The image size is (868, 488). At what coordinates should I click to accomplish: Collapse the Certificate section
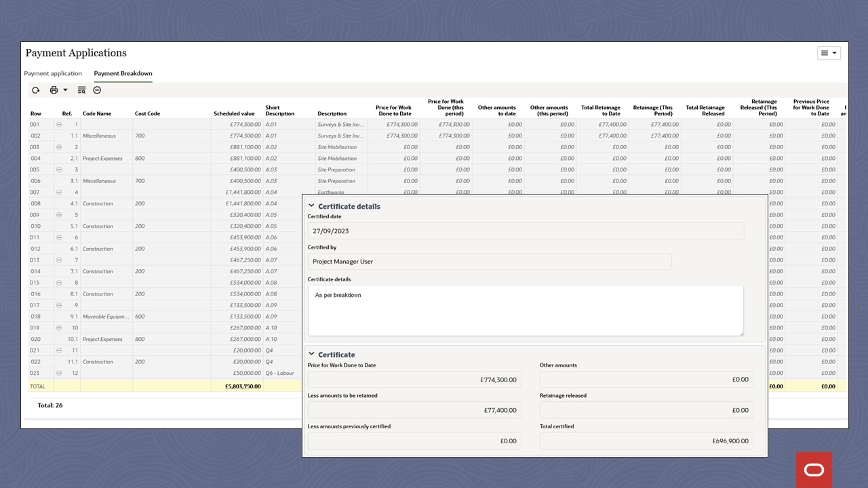[311, 354]
